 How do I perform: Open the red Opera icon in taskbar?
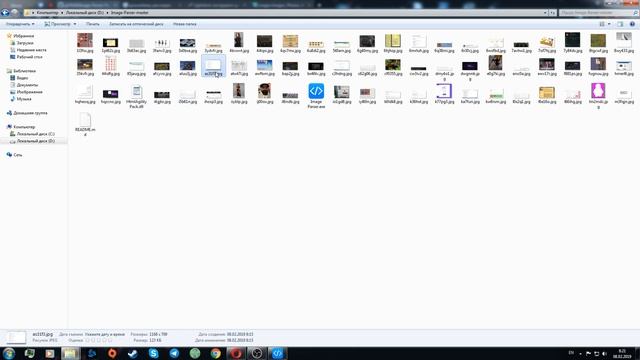coord(236,353)
